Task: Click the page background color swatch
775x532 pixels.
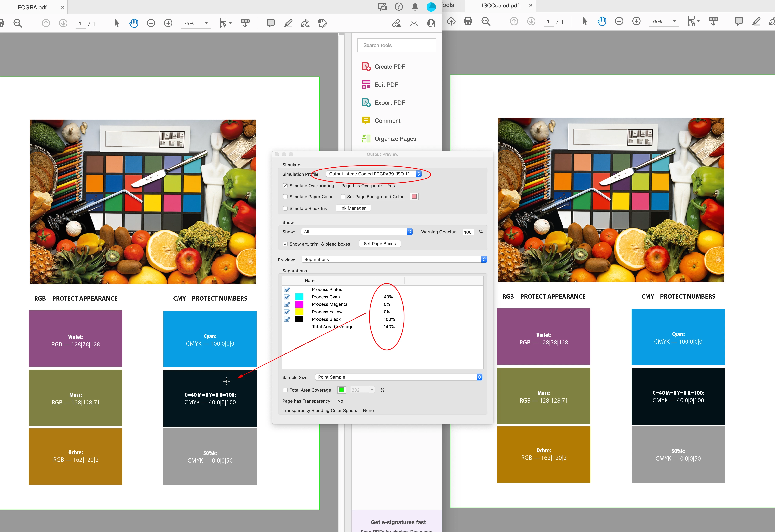Action: (x=414, y=197)
